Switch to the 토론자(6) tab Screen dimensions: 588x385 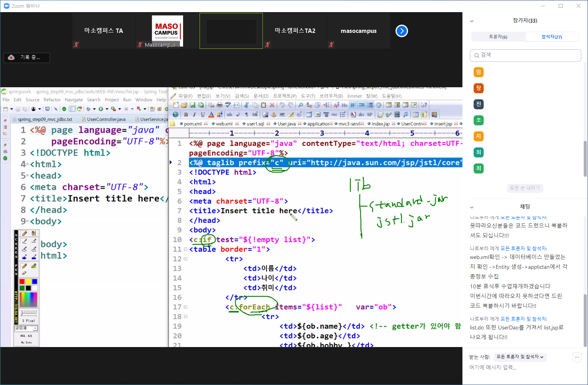point(498,37)
